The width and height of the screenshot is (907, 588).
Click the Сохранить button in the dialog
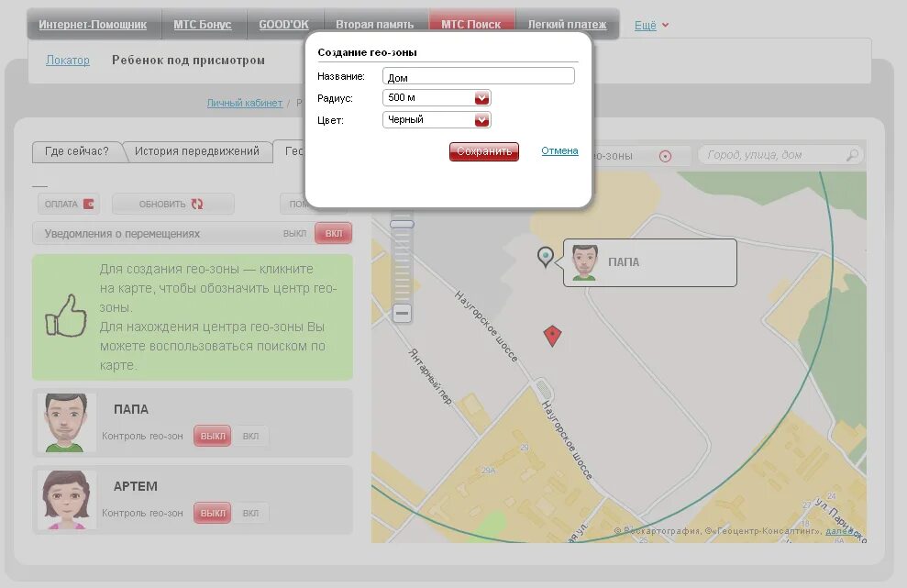(x=483, y=151)
